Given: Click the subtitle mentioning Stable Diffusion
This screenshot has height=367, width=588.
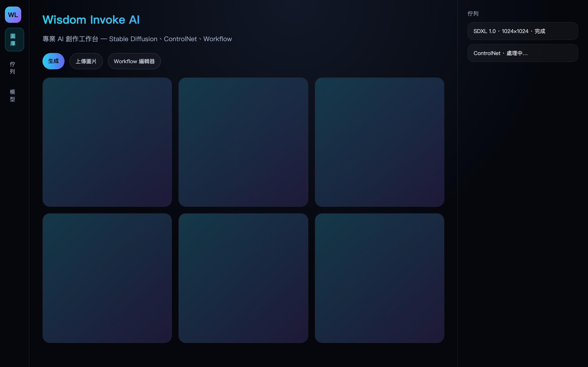Looking at the screenshot, I should pyautogui.click(x=137, y=39).
